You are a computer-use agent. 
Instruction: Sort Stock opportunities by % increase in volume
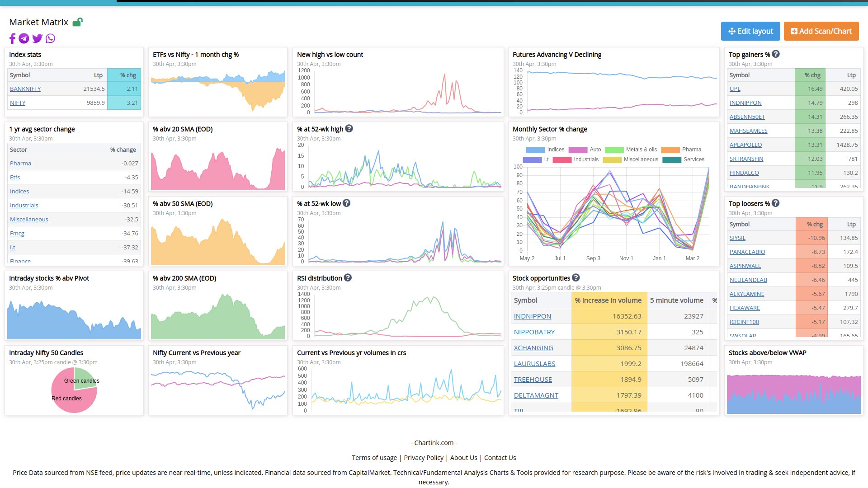point(608,300)
